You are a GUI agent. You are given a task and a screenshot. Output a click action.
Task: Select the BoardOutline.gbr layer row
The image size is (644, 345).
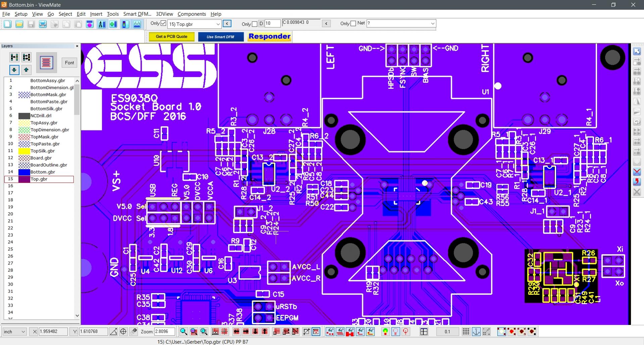39,165
